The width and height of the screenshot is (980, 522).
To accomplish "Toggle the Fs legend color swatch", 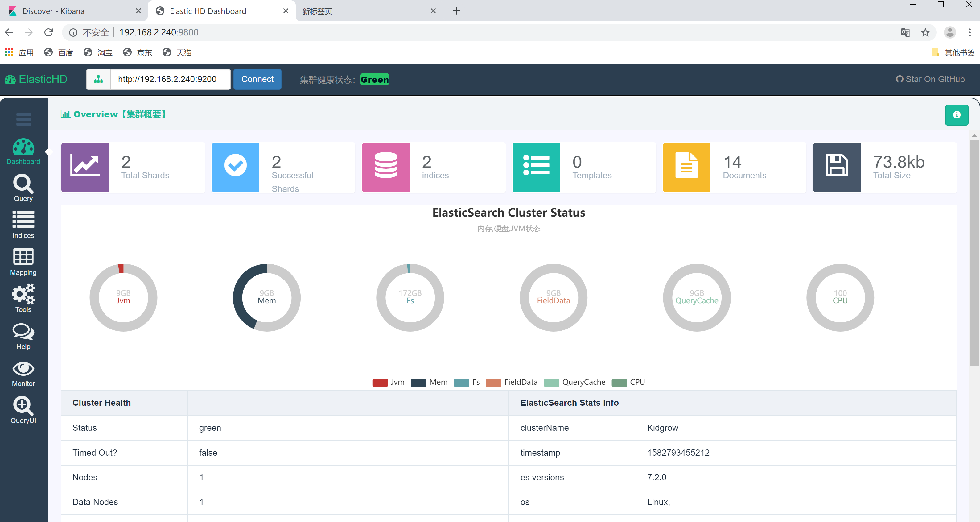I will tap(461, 383).
